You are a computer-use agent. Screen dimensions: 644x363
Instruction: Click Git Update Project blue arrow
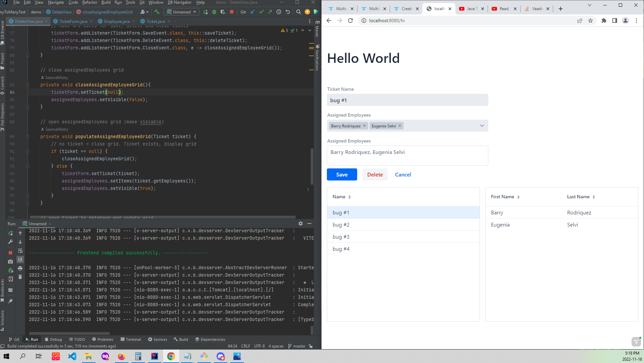[253, 12]
